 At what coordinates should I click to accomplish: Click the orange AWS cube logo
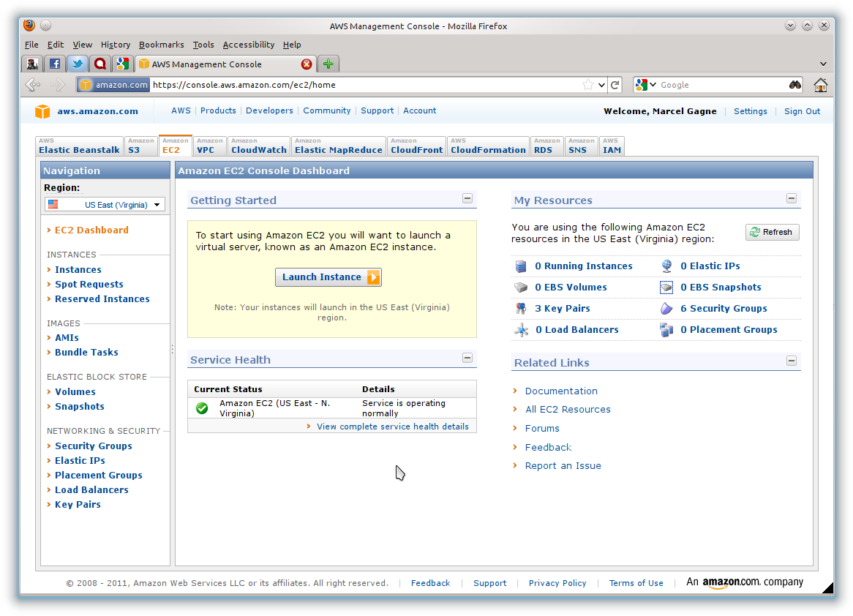[x=42, y=111]
